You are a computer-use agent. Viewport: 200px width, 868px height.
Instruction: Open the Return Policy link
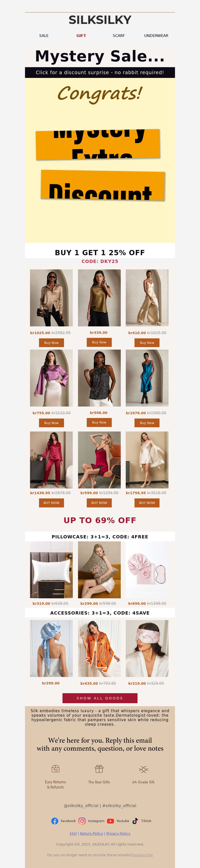(x=91, y=833)
